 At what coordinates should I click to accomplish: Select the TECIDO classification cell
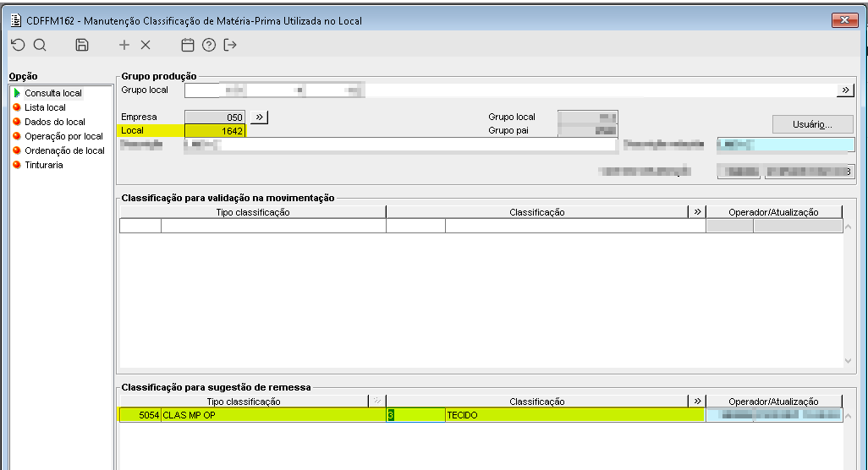(x=575, y=415)
